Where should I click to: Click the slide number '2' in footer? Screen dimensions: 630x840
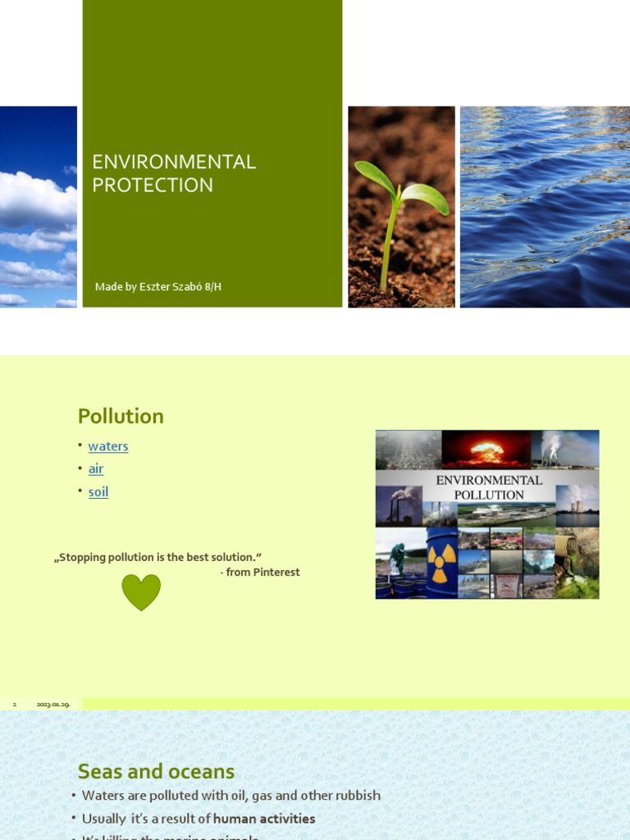tap(15, 705)
